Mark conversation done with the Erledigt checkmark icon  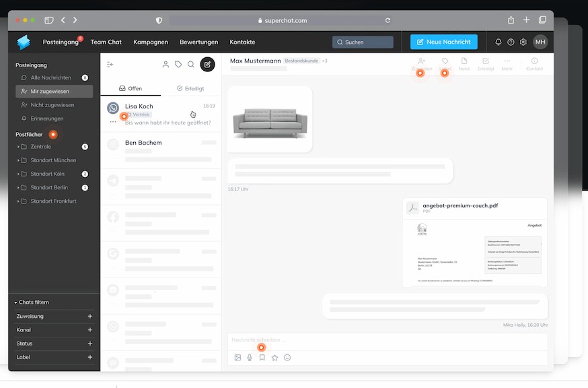point(485,61)
